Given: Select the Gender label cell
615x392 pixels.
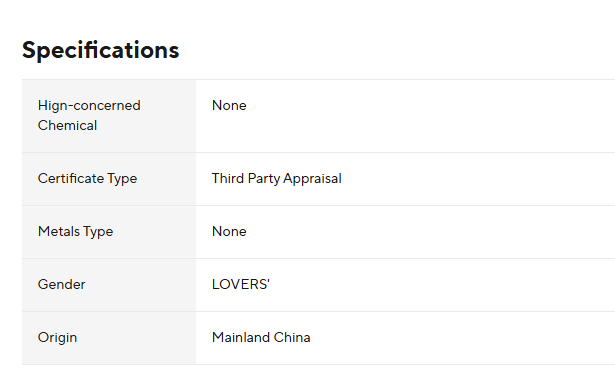Looking at the screenshot, I should click(109, 285).
